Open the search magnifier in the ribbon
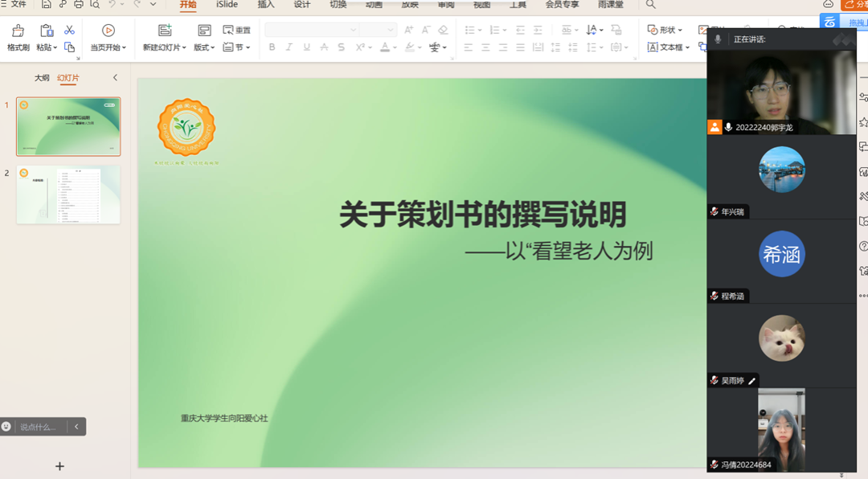The height and width of the screenshot is (479, 868). tap(651, 5)
